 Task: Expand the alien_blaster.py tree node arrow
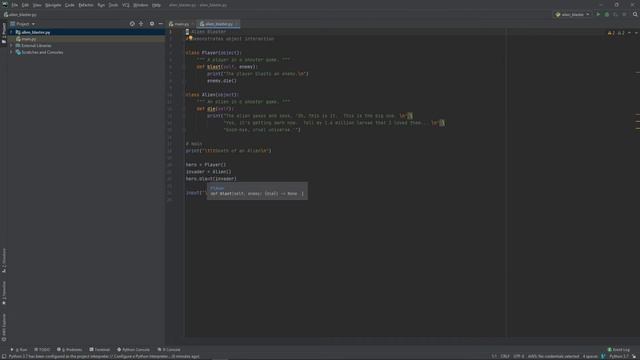[11, 32]
